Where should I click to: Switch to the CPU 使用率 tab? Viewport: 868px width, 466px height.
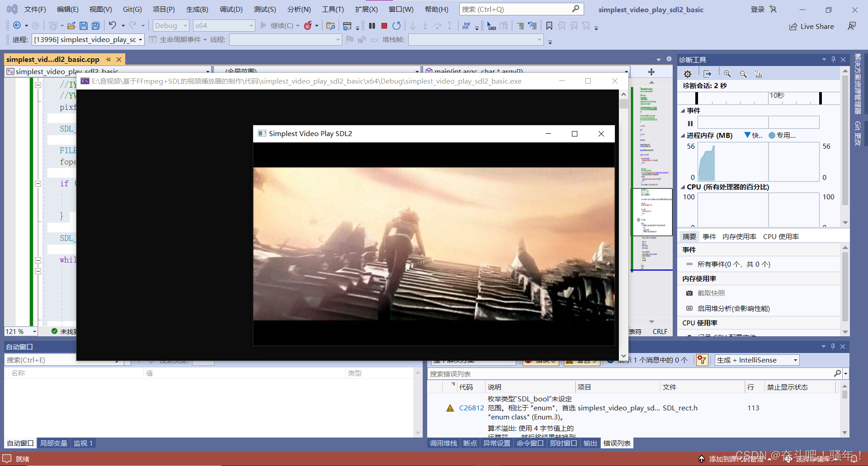click(x=781, y=236)
